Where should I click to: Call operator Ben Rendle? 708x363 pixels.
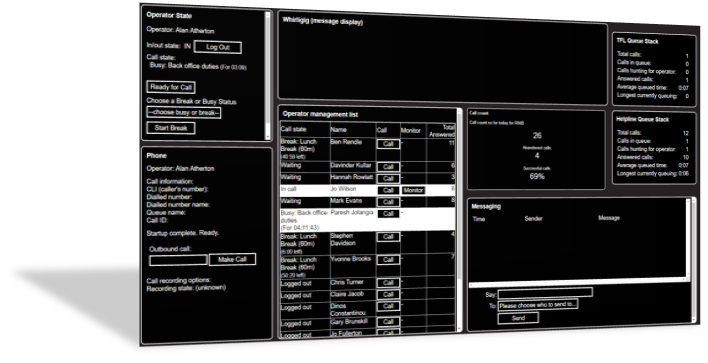[388, 144]
